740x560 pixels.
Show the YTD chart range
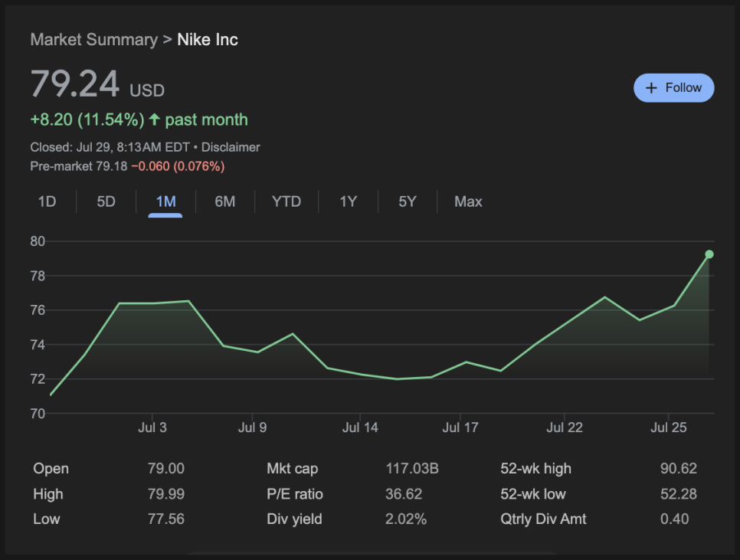click(x=287, y=202)
